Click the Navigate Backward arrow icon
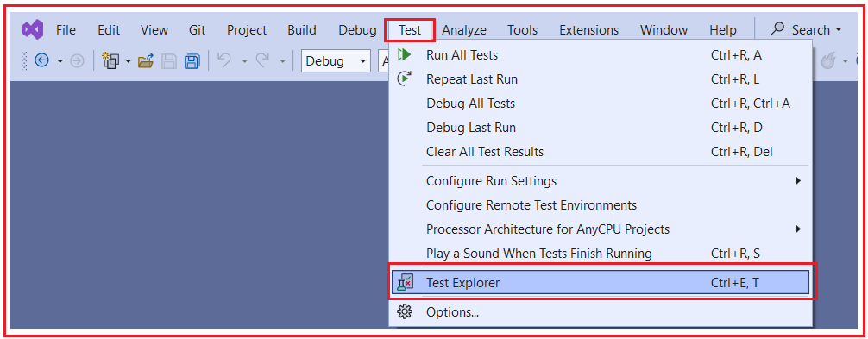 click(42, 61)
